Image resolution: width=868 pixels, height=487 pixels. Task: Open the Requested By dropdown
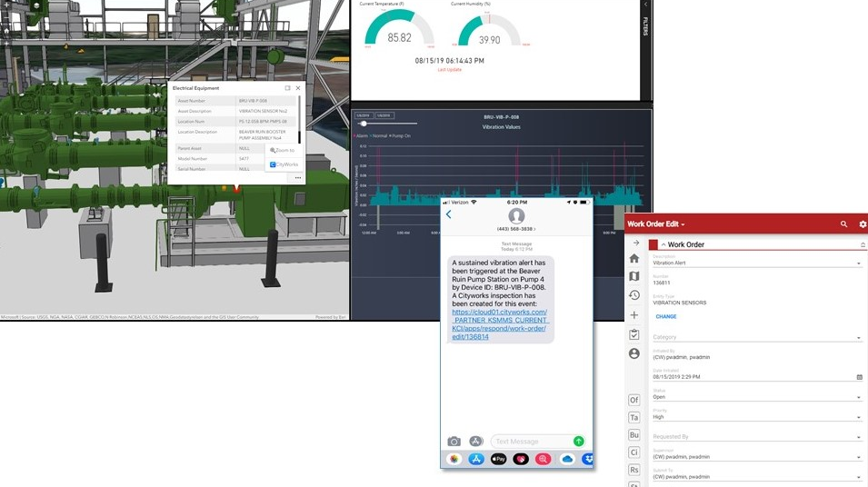pyautogui.click(x=757, y=437)
